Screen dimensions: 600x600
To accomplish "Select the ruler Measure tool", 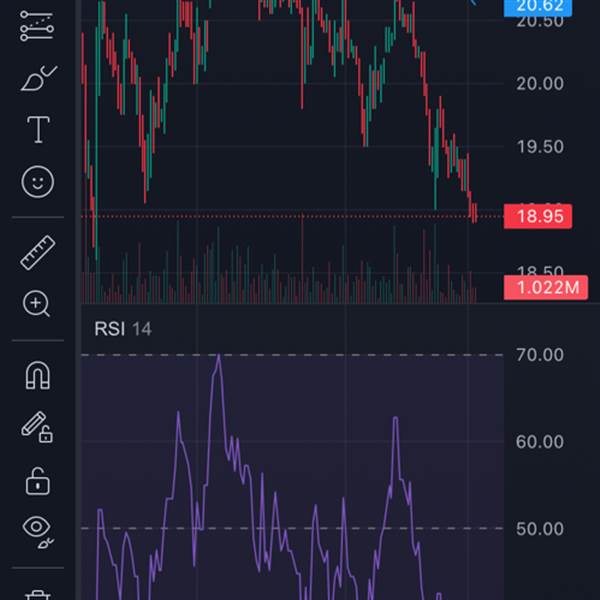I will coord(38,252).
